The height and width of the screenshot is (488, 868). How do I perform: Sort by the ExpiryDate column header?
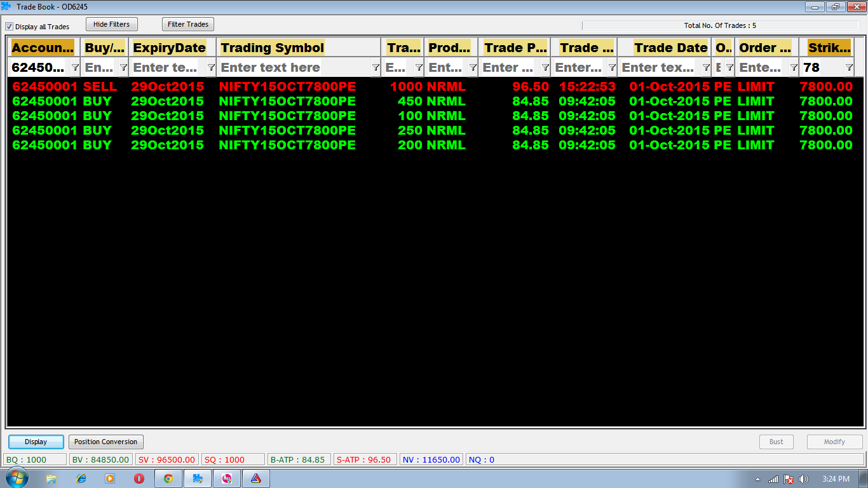[x=172, y=48]
